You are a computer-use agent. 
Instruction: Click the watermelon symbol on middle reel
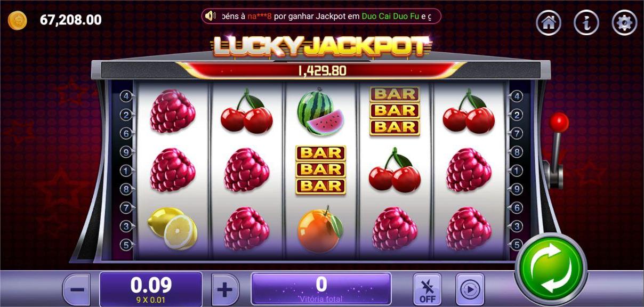320,112
